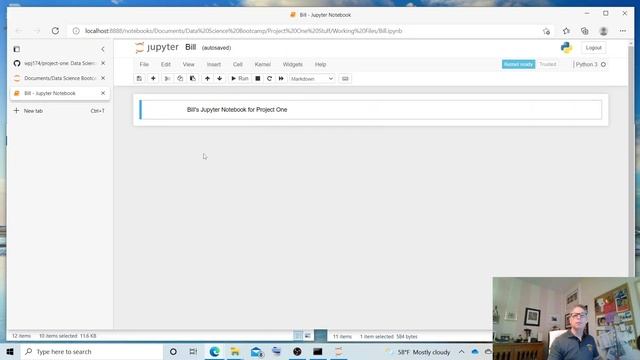Interrupt the kernel with stop icon
Screen dimensions: 640x360
click(x=258, y=78)
